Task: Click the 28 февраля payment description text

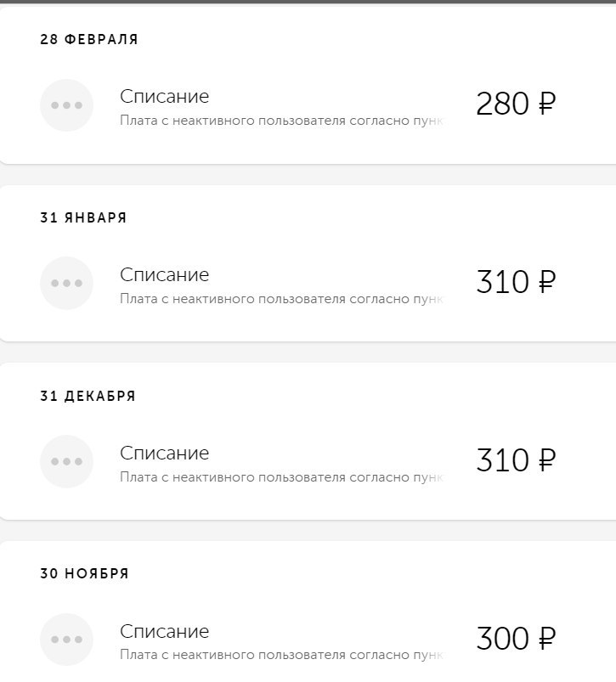Action: point(281,121)
